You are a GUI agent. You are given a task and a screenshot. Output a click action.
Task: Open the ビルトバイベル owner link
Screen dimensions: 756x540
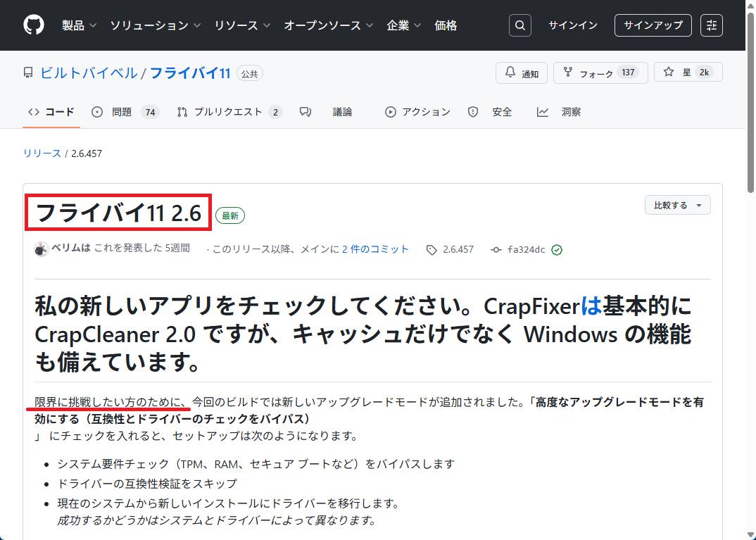[x=89, y=73]
